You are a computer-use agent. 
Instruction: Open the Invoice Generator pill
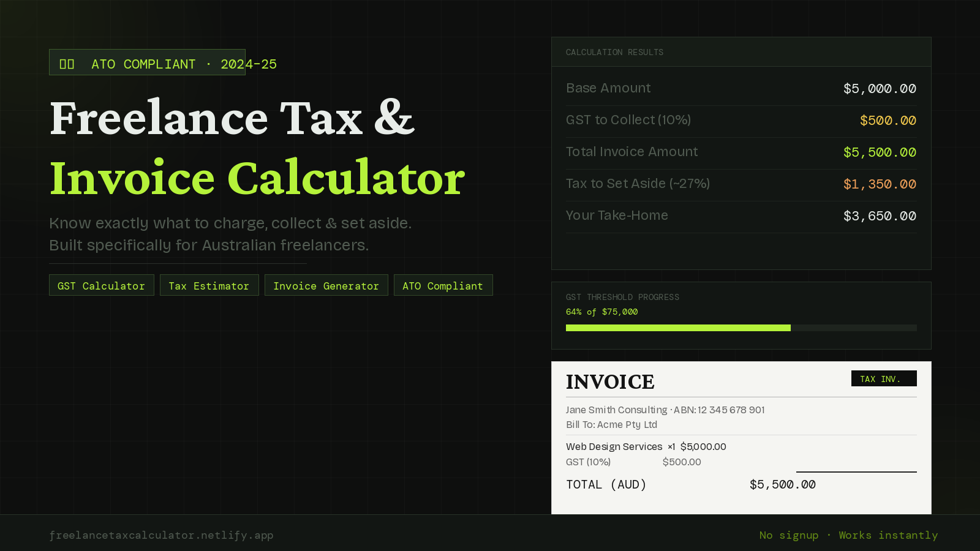pos(326,285)
